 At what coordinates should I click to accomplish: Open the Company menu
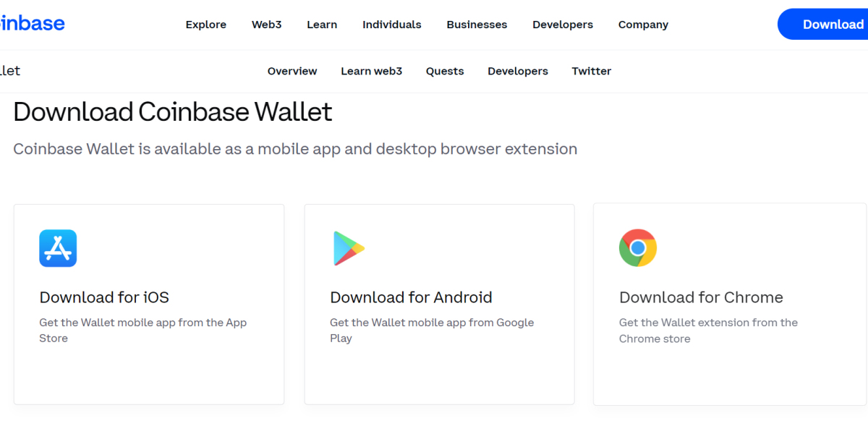tap(642, 24)
